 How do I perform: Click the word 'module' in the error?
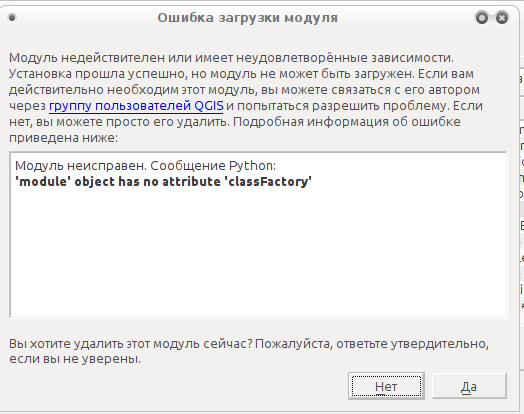point(41,181)
